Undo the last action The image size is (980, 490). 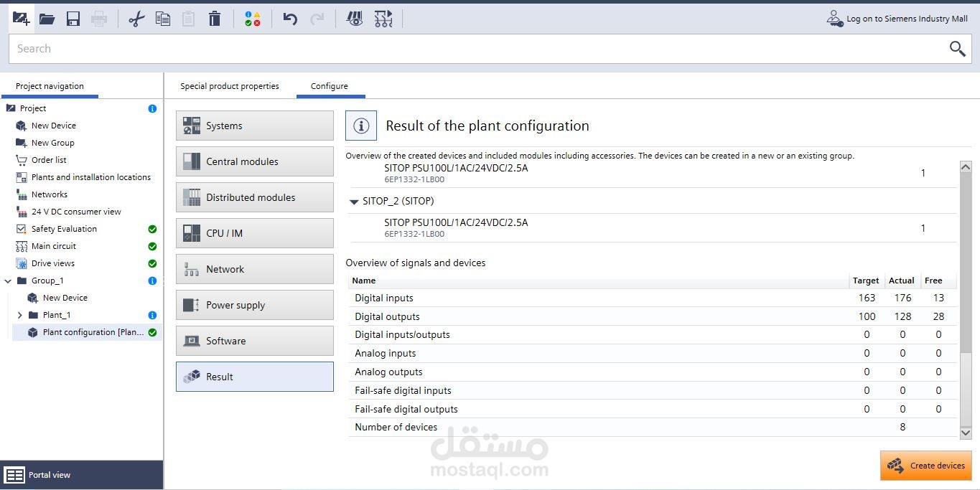pyautogui.click(x=290, y=19)
